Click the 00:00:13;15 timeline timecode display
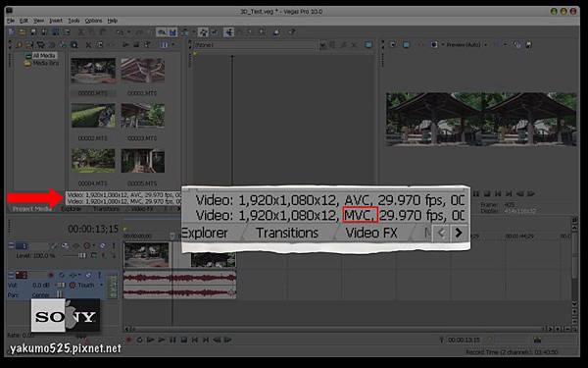The image size is (588, 368). 93,229
